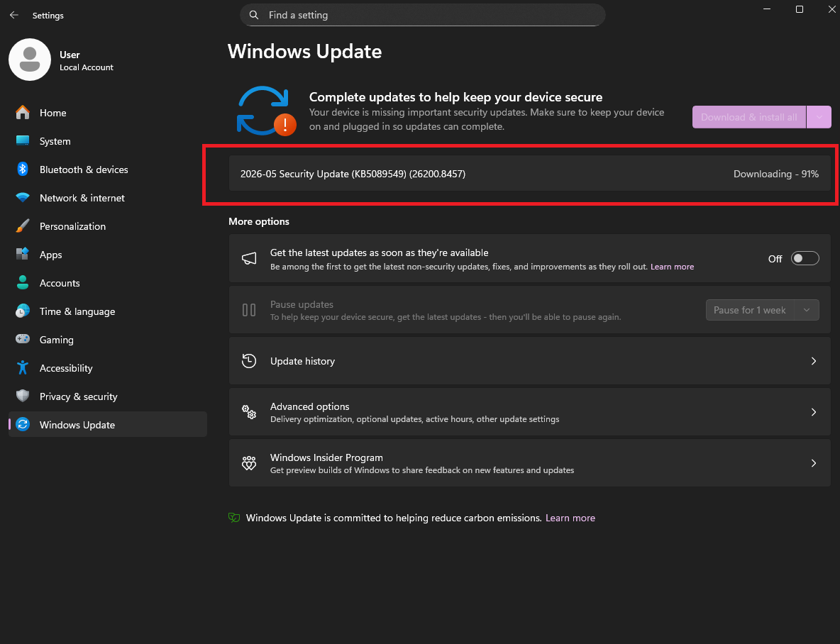Maximize the Settings window
This screenshot has height=644, width=840.
click(x=800, y=9)
